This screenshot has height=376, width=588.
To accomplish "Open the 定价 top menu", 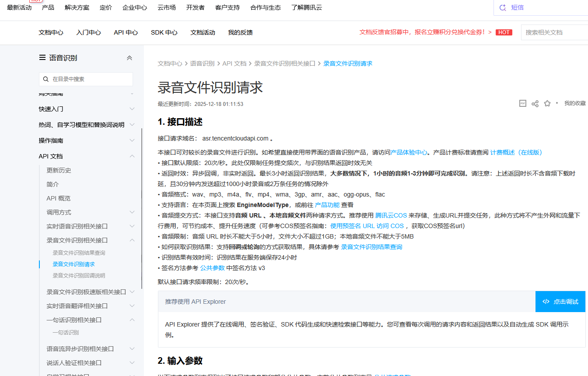I will [x=106, y=7].
